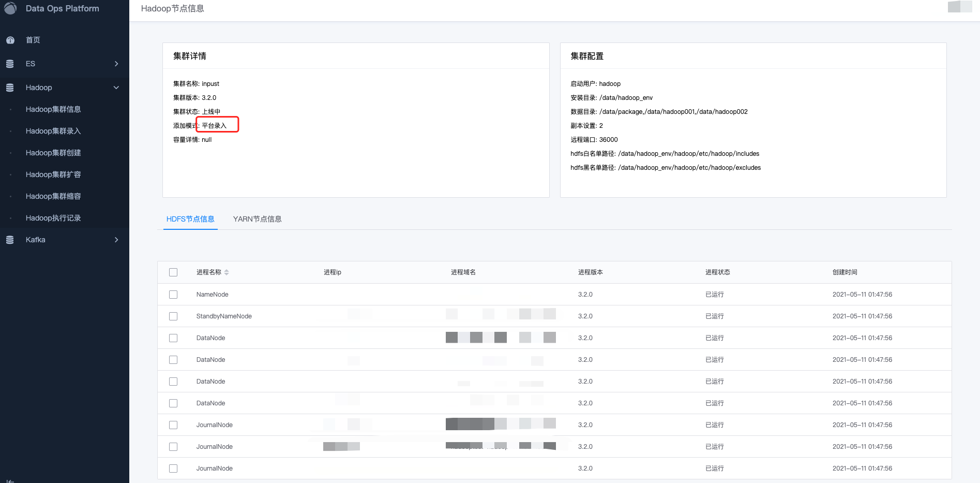Check the first JournalNode row checkbox

coord(173,425)
